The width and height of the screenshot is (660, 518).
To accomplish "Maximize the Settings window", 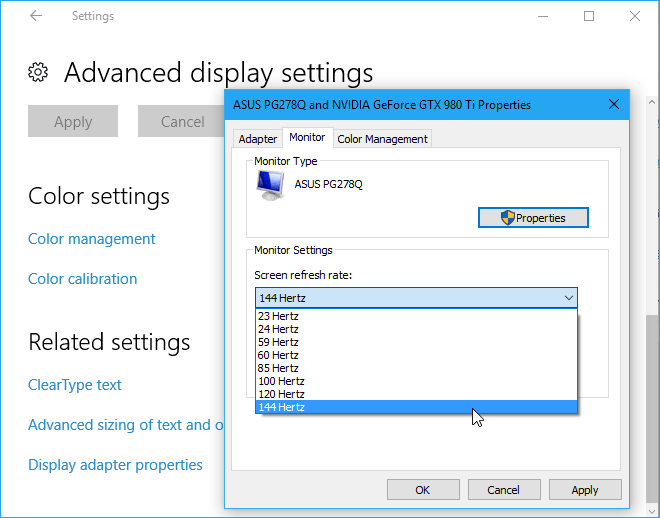I will (x=589, y=16).
